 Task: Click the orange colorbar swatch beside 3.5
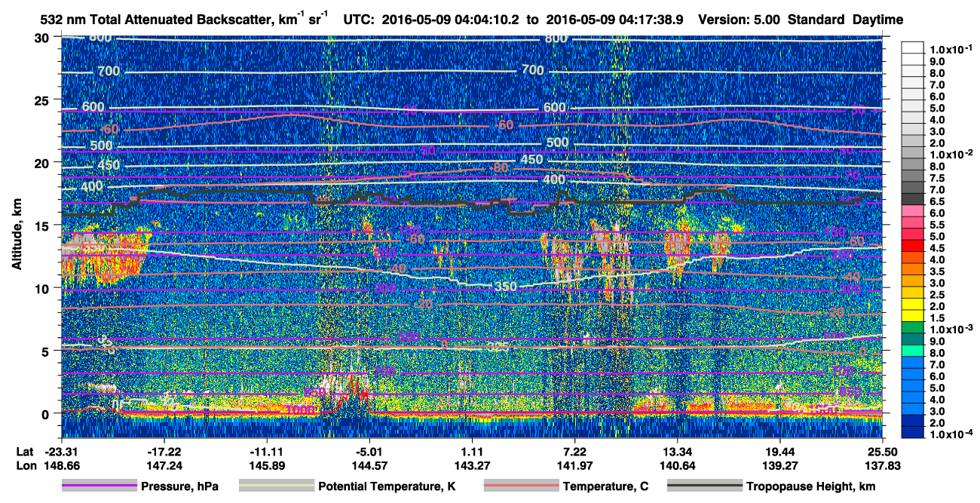point(912,269)
